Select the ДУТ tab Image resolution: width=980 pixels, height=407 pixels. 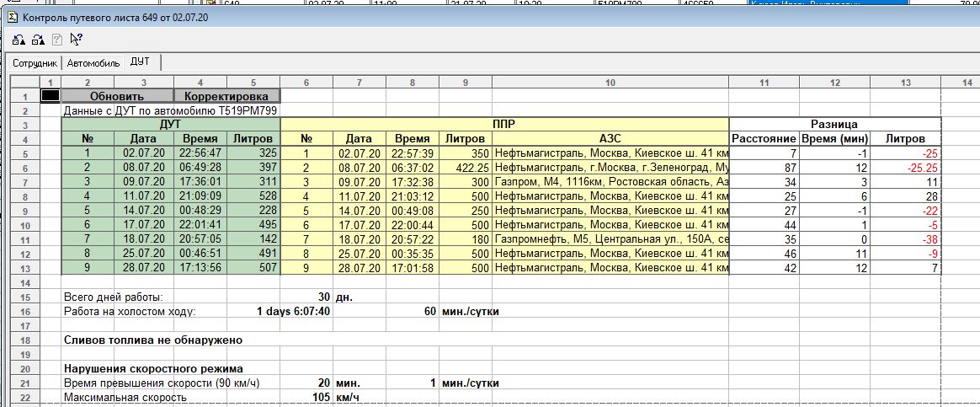click(x=141, y=62)
